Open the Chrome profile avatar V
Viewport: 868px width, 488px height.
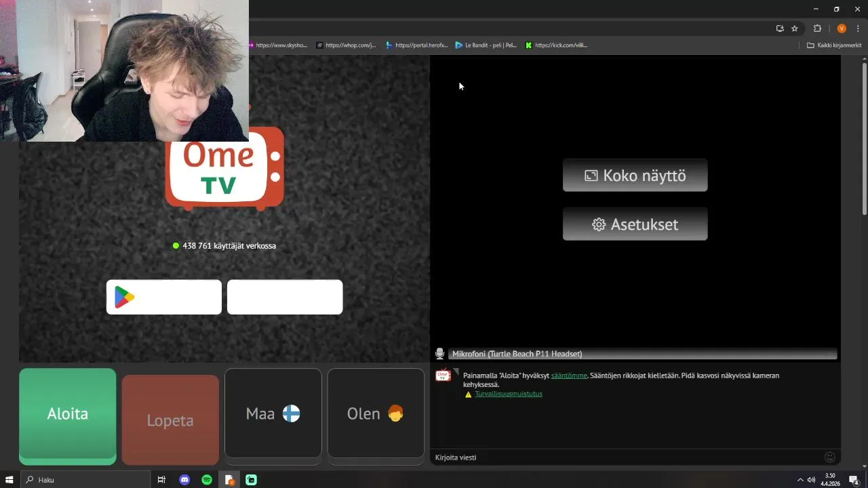click(x=842, y=28)
